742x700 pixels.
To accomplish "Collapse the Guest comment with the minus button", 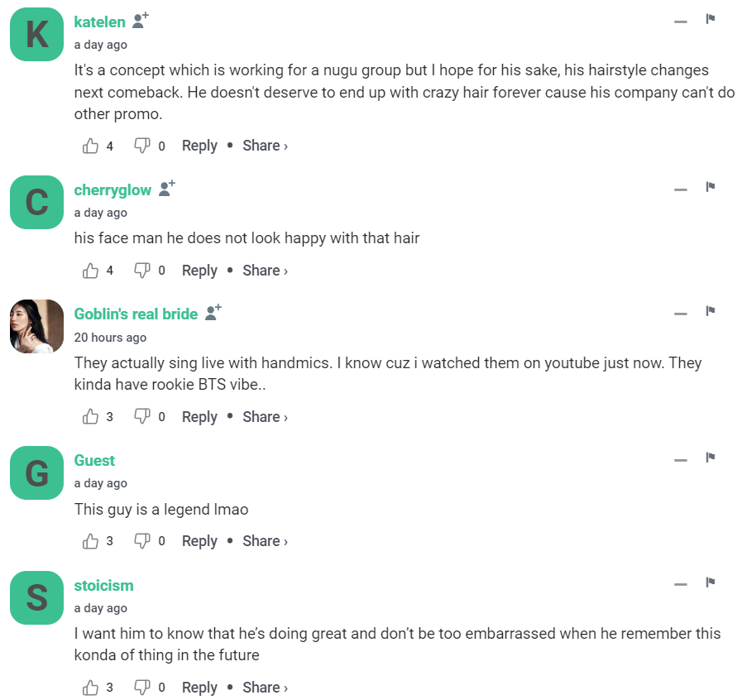I will coord(681,460).
